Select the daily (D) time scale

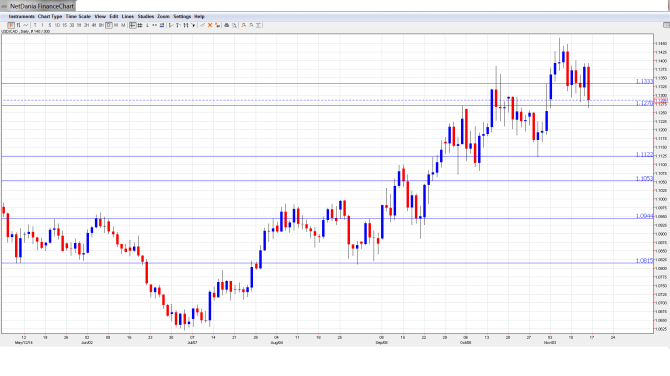109,25
